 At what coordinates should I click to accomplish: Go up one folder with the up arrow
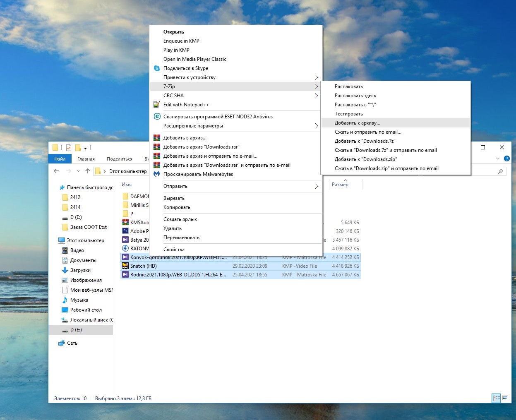pyautogui.click(x=88, y=171)
